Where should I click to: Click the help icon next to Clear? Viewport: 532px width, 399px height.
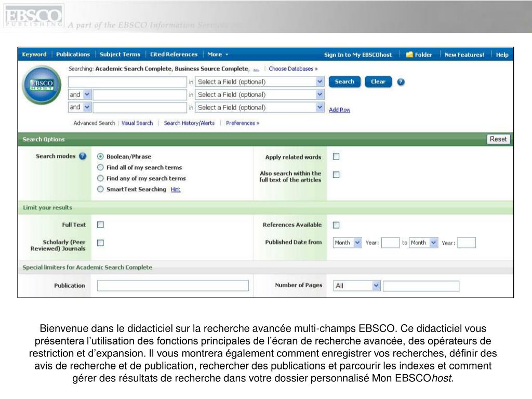tap(401, 82)
